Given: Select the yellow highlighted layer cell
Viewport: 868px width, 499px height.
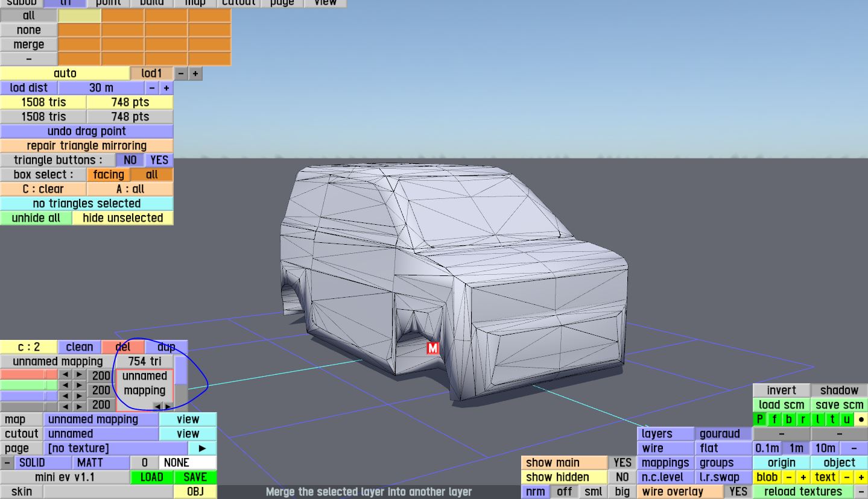Looking at the screenshot, I should pyautogui.click(x=80, y=16).
